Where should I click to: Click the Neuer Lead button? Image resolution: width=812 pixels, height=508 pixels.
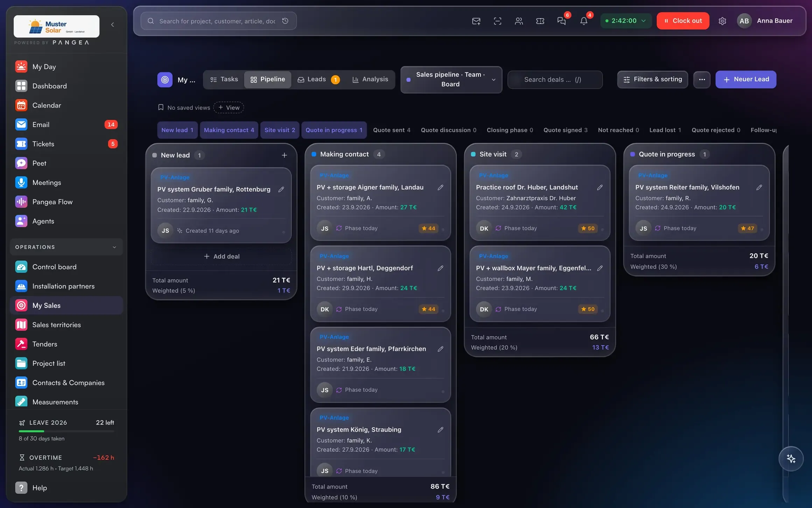(x=746, y=80)
